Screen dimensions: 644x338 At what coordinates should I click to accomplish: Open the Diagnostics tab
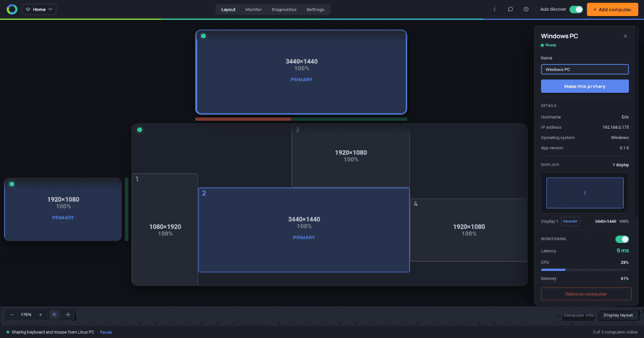[x=284, y=9]
